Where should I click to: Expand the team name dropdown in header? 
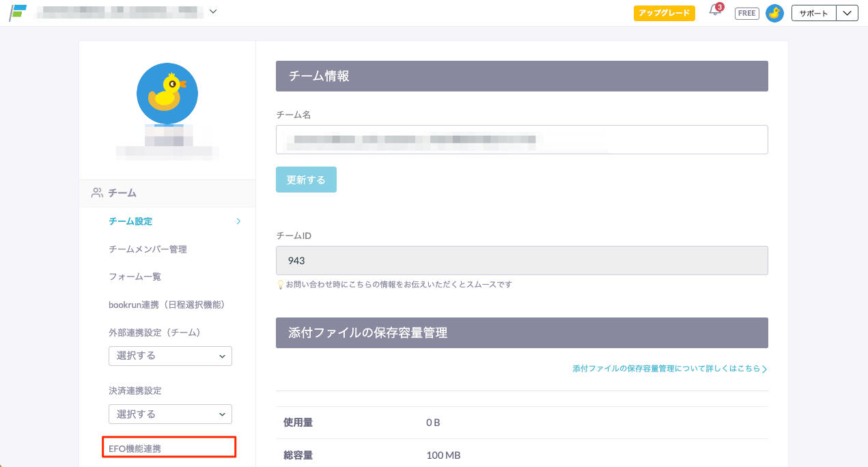(x=213, y=12)
